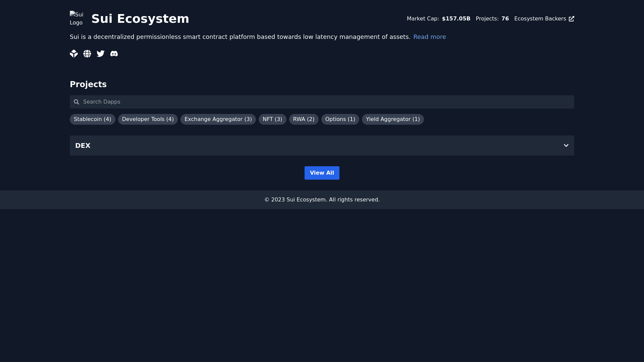Open the Ecosystem Backers link
The height and width of the screenshot is (362, 644).
coord(540,19)
